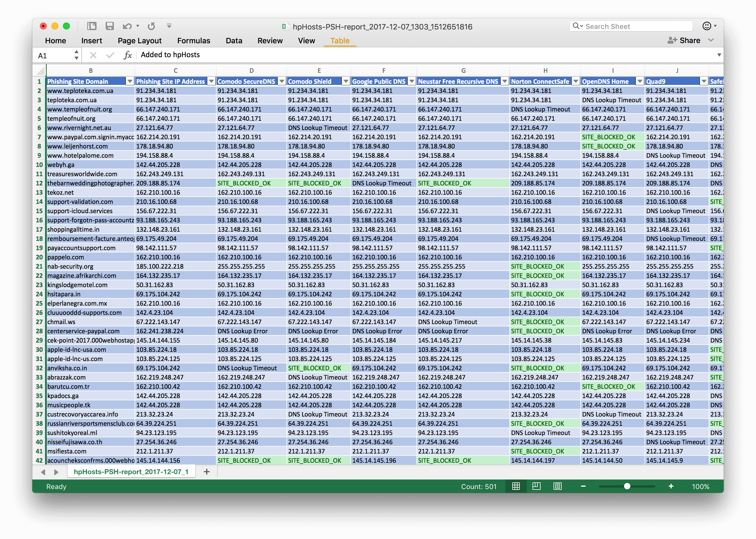Click cell 185.100.222.218
This screenshot has height=539, width=756.
(x=176, y=267)
